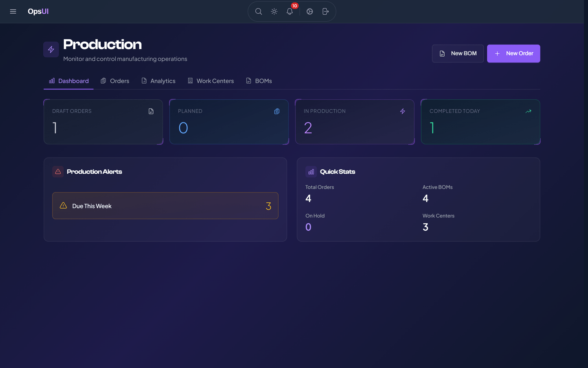The image size is (588, 368).
Task: Open the search icon in top bar
Action: click(x=259, y=11)
